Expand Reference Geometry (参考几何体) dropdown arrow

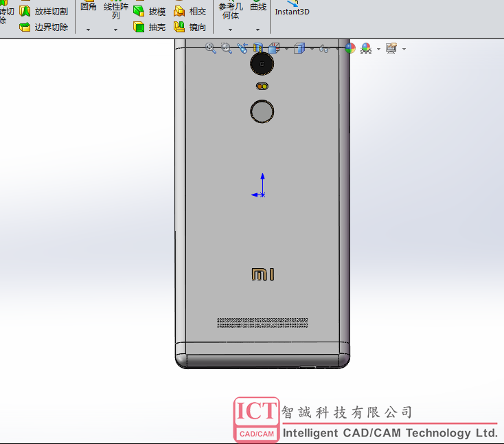pos(231,30)
